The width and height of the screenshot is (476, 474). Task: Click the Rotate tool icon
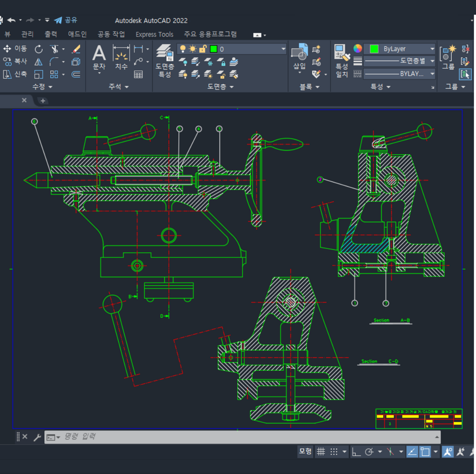coord(39,49)
